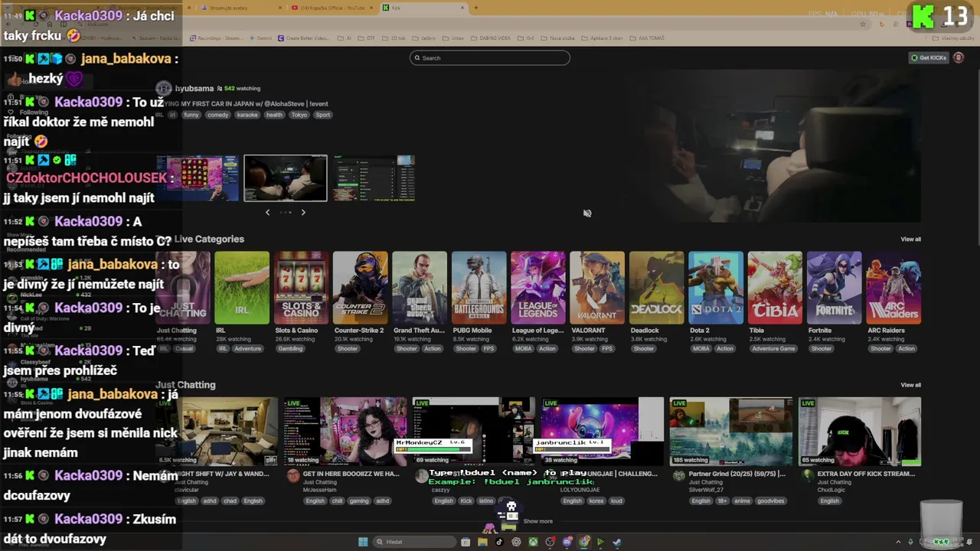This screenshot has height=551, width=980.
Task: Open the Tibia category card
Action: (x=775, y=288)
